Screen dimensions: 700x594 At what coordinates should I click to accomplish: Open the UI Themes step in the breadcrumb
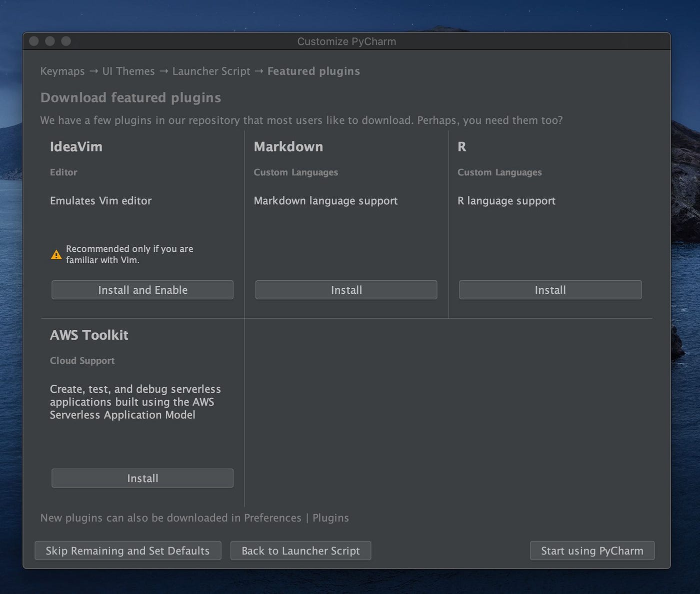click(x=128, y=71)
